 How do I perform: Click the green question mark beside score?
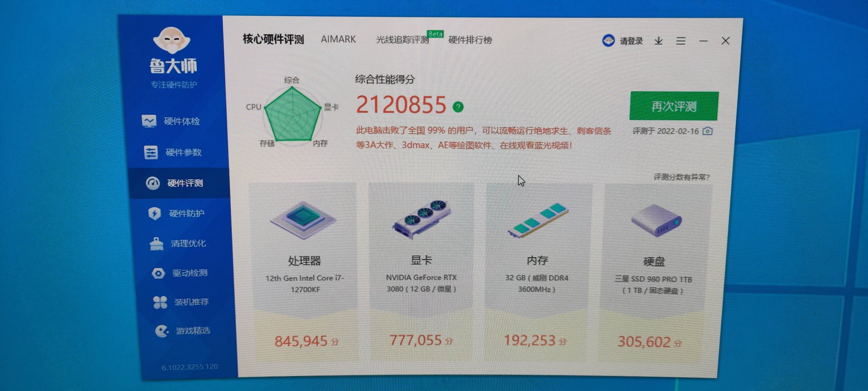[x=458, y=107]
